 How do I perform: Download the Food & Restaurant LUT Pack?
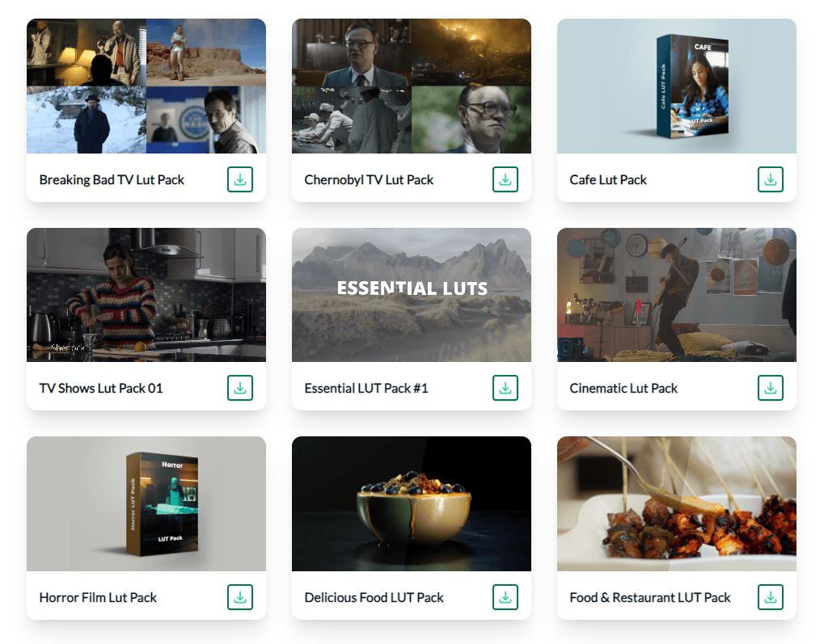coord(771,597)
